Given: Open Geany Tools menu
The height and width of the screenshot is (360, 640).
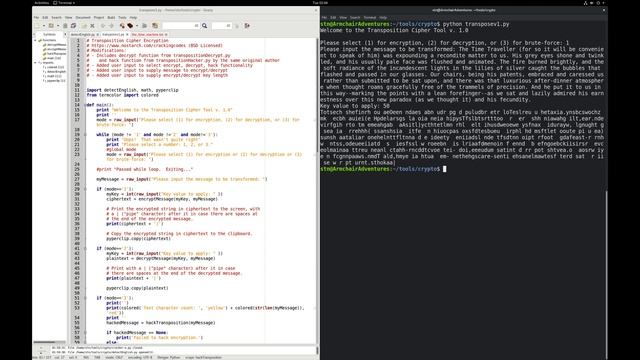Looking at the screenshot, I should (122, 18).
